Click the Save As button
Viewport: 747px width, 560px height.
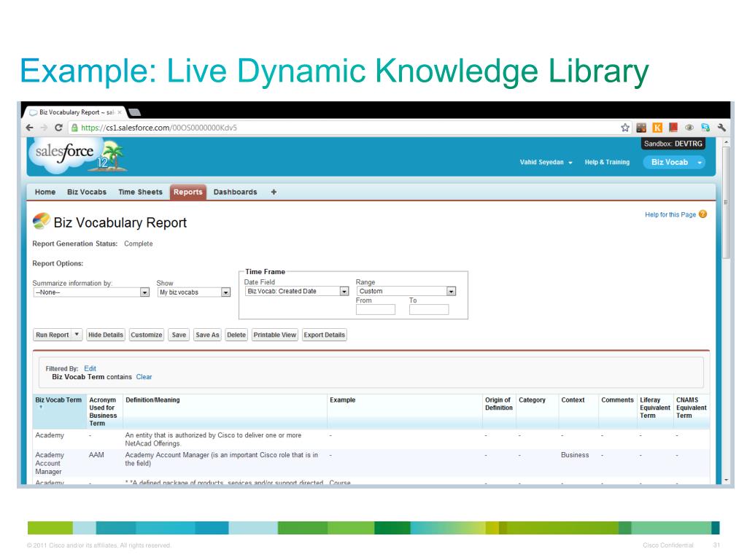click(x=207, y=335)
